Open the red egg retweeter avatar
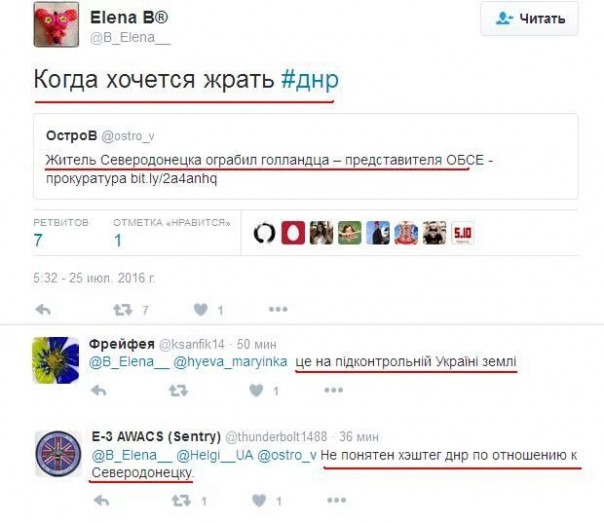Image resolution: width=604 pixels, height=523 pixels. (293, 233)
